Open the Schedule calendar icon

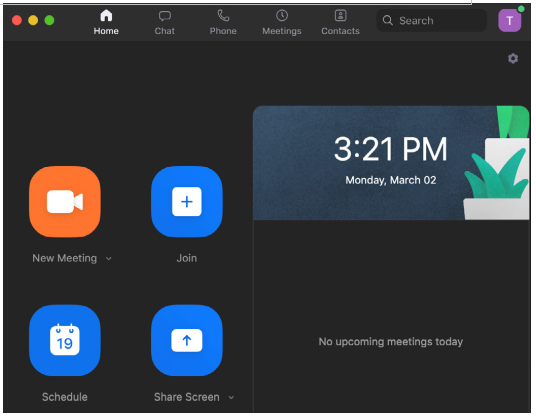65,341
